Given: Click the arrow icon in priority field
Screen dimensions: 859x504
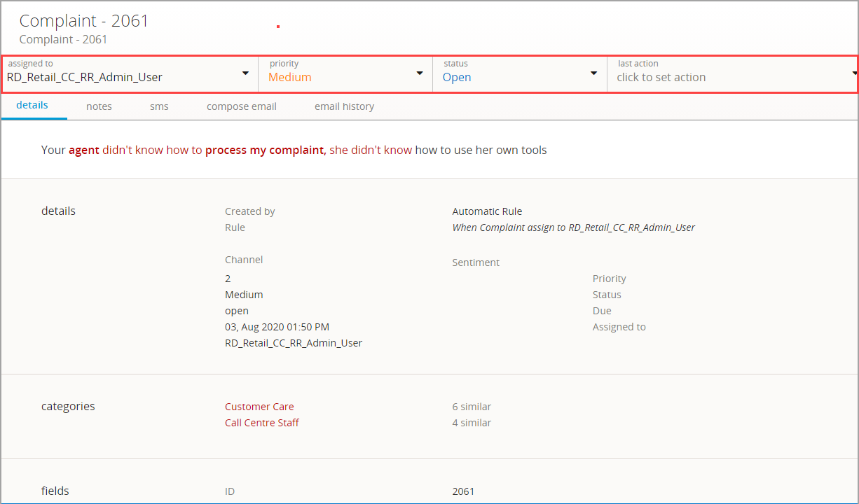Looking at the screenshot, I should [420, 73].
